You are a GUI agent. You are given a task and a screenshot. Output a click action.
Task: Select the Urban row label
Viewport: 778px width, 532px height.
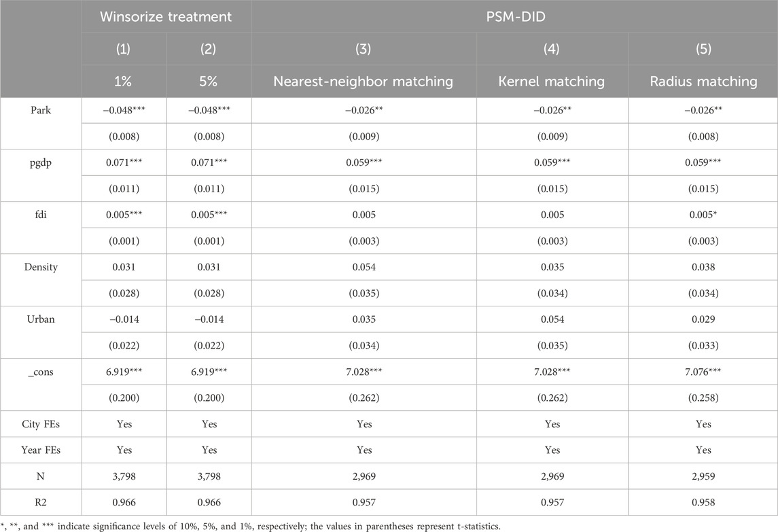(41, 320)
